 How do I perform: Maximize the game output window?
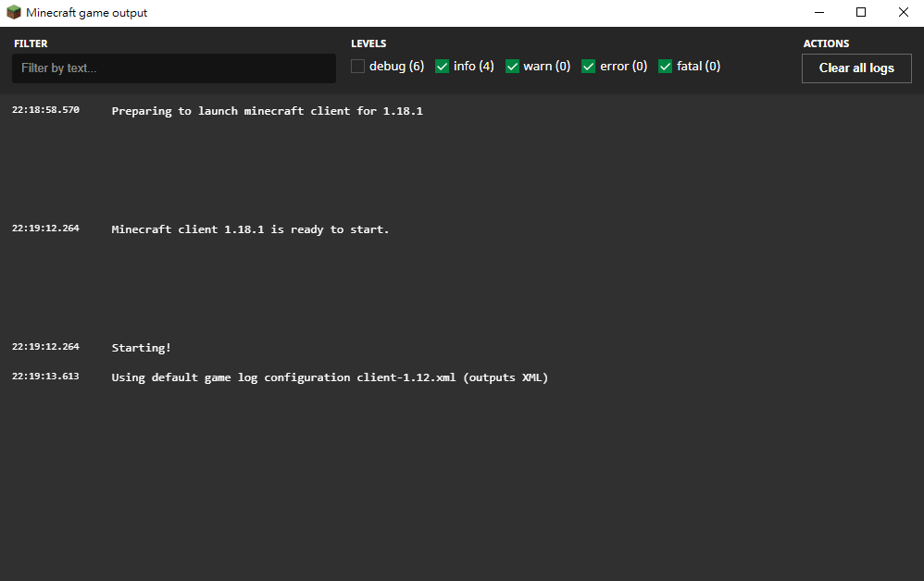[861, 13]
